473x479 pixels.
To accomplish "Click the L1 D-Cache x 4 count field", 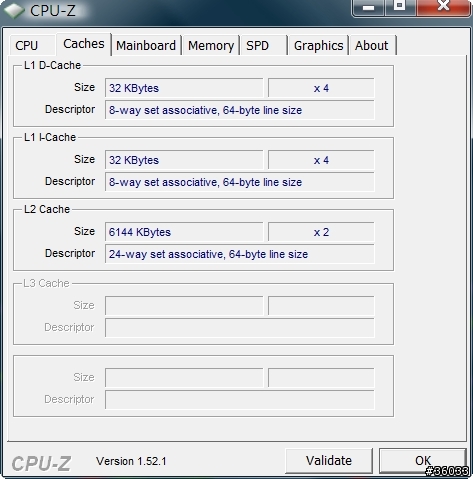I will 321,88.
